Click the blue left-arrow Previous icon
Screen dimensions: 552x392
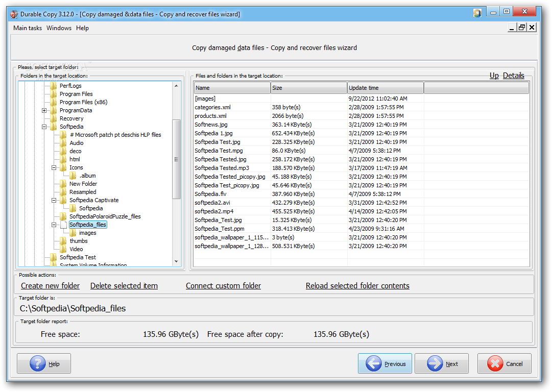coord(373,363)
